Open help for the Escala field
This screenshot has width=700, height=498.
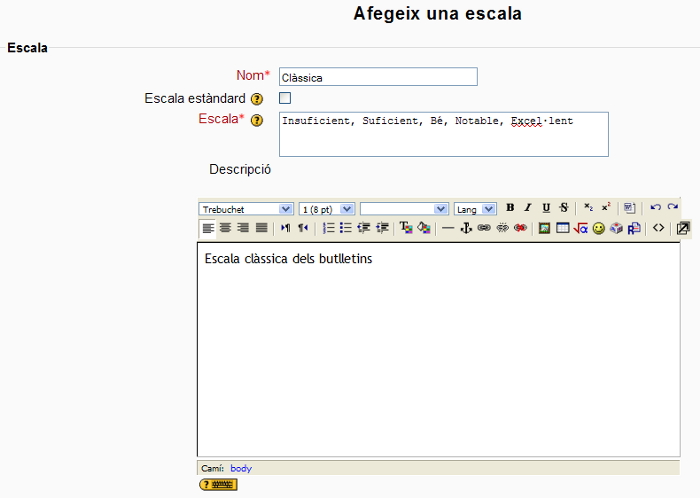[x=257, y=120]
